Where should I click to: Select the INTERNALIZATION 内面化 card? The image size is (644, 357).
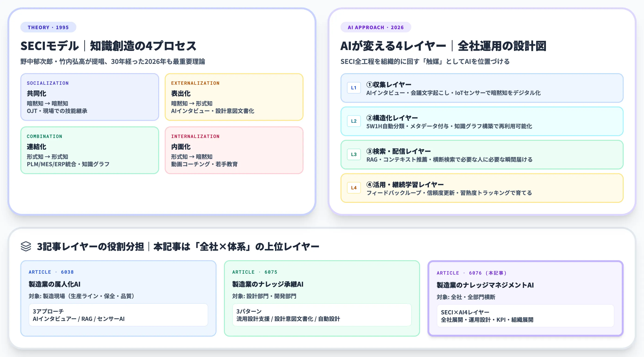pyautogui.click(x=234, y=150)
